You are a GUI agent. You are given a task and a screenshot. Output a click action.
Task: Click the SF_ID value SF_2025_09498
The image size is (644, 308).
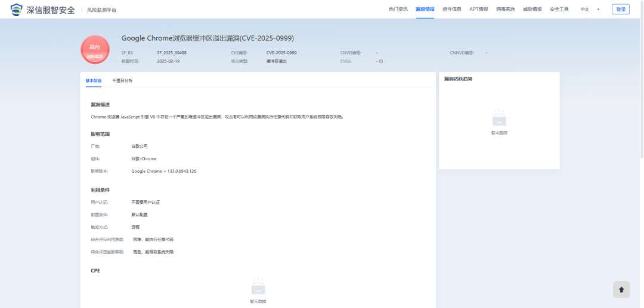[172, 53]
